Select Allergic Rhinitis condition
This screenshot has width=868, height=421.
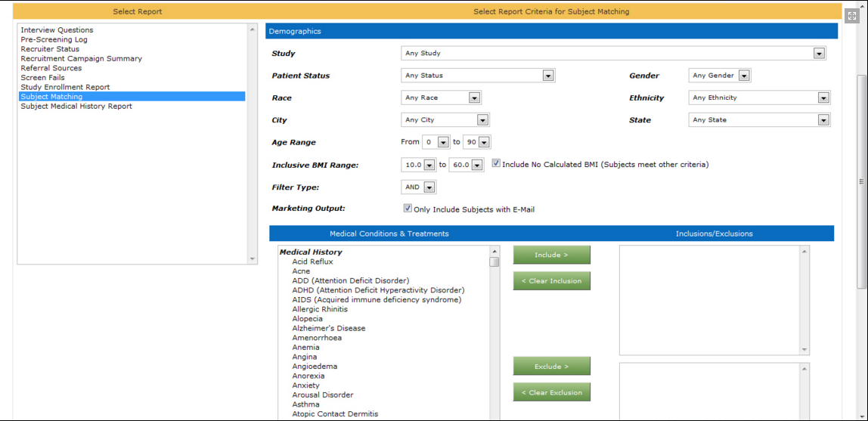click(320, 308)
